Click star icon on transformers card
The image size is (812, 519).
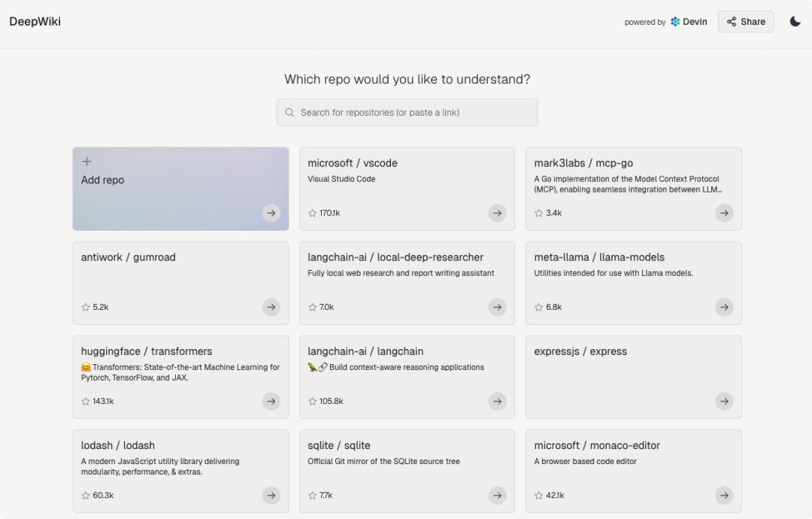click(x=86, y=402)
